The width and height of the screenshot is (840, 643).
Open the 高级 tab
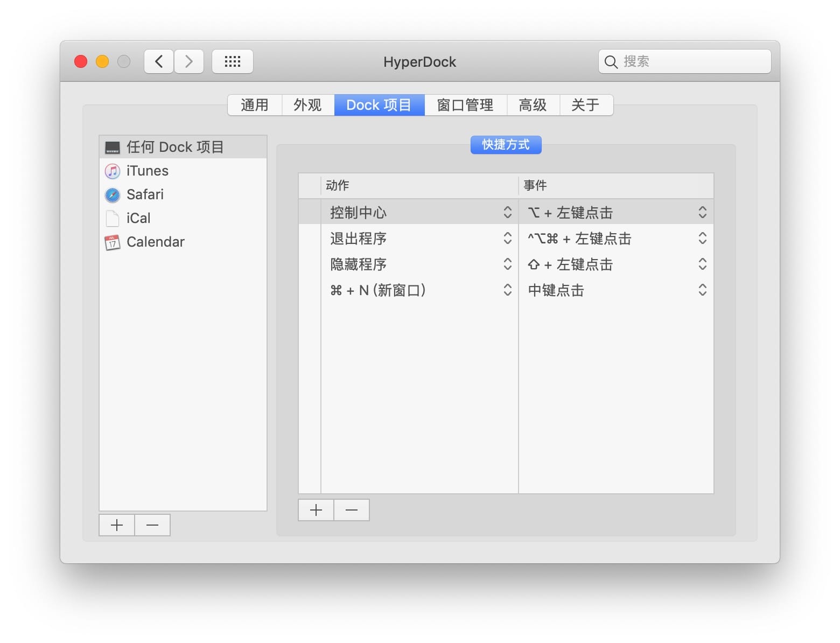tap(533, 105)
